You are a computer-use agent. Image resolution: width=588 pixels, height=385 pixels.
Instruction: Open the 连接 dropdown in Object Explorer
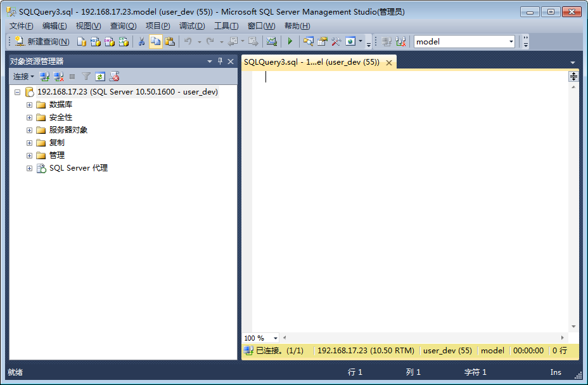click(24, 77)
